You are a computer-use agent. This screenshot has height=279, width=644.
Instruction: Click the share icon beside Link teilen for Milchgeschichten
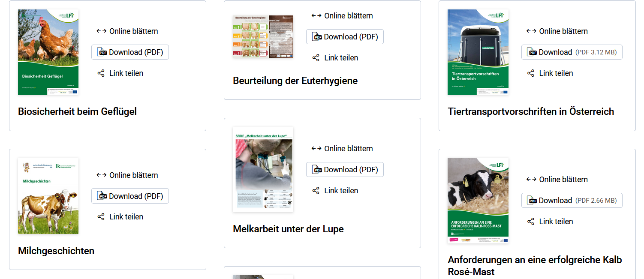pos(100,216)
